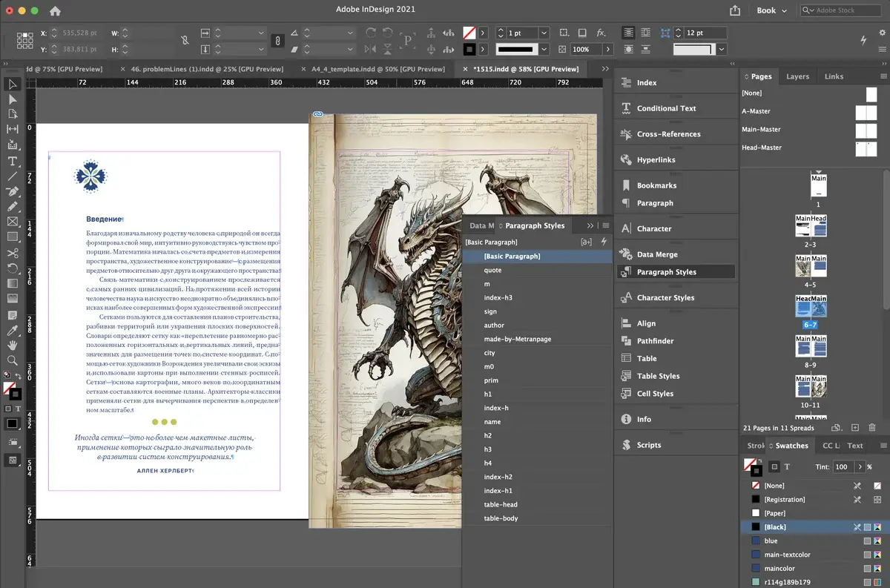Select the Scissors tool
890x588 pixels.
(x=12, y=254)
